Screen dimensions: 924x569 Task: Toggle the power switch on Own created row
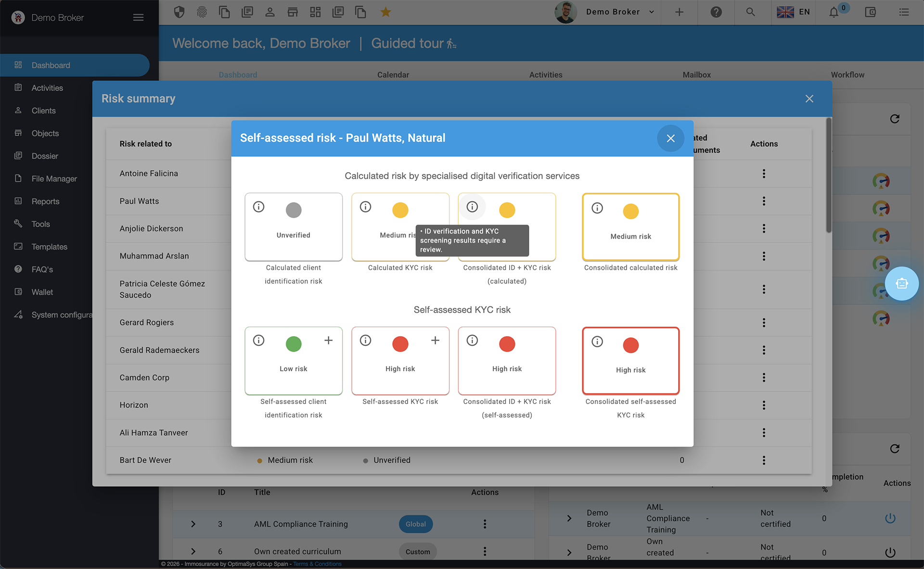pyautogui.click(x=890, y=552)
